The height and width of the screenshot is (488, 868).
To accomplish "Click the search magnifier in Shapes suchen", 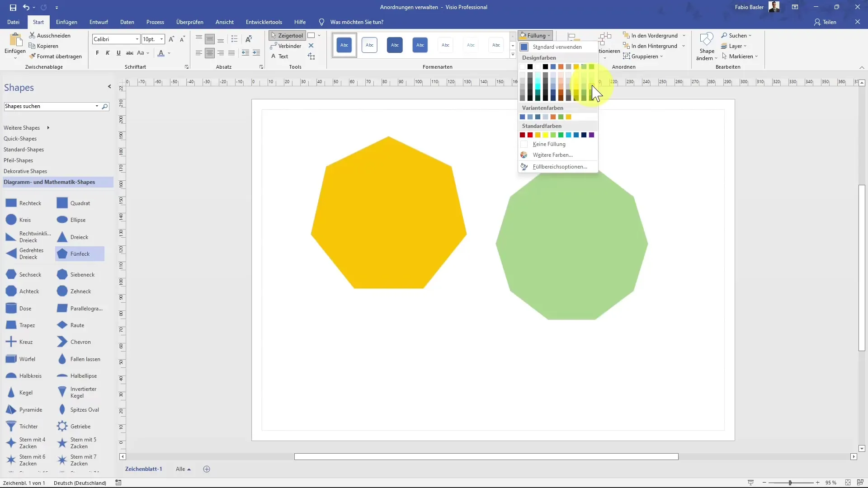I will coord(105,107).
